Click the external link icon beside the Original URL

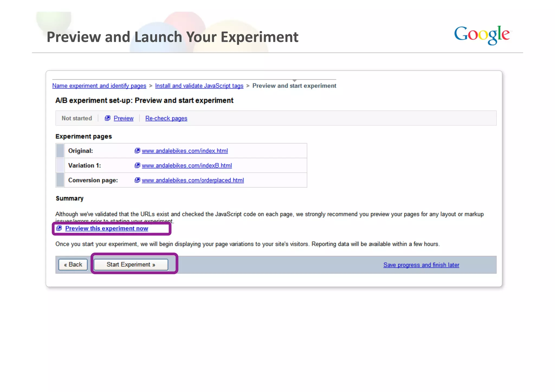coord(137,151)
